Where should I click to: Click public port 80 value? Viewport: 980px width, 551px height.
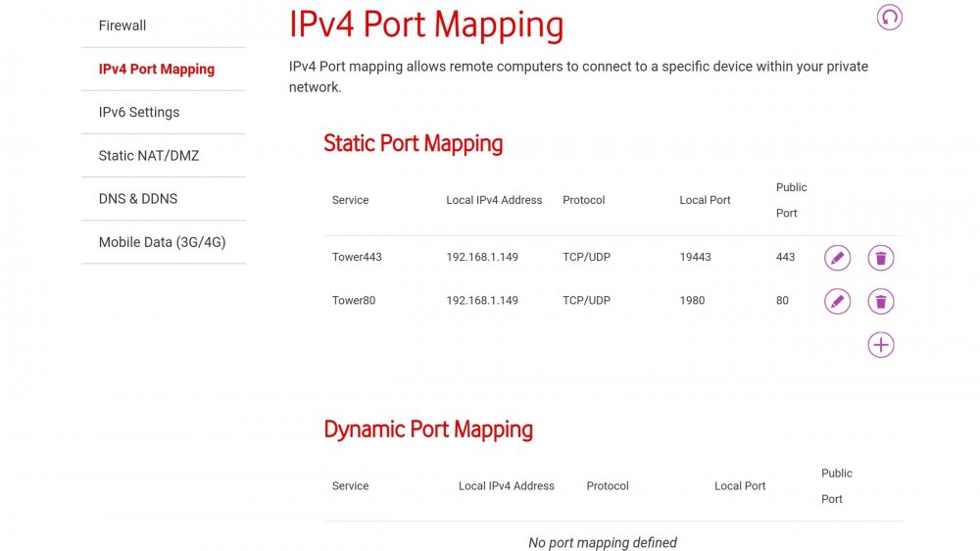(782, 300)
